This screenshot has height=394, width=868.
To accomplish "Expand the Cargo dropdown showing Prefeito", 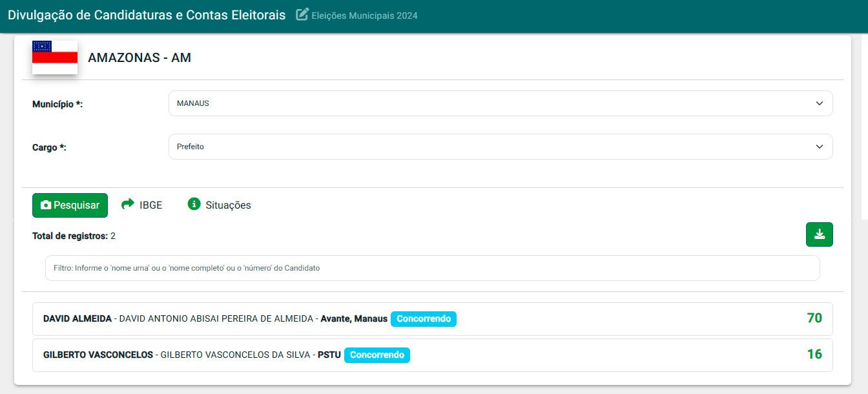I will click(x=500, y=147).
